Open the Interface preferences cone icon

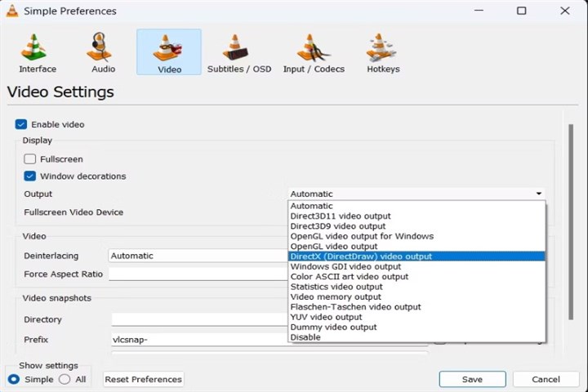pos(34,47)
